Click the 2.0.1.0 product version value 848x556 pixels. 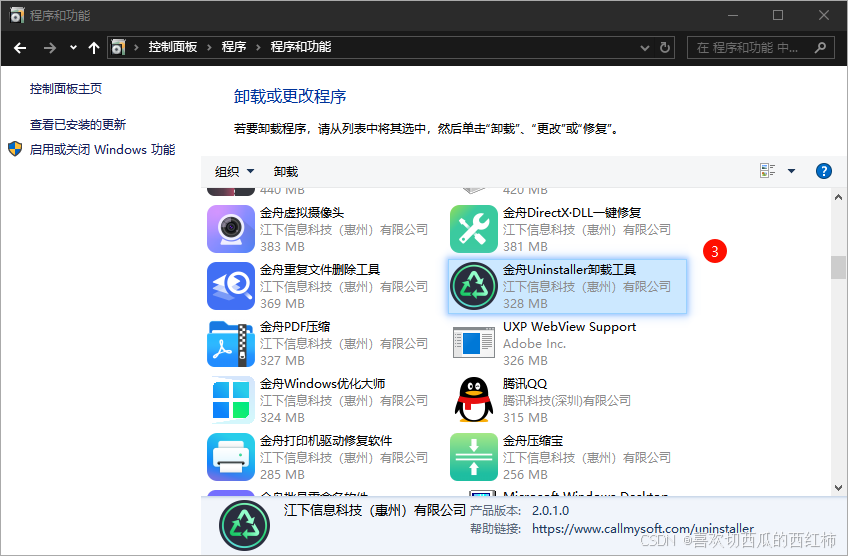point(551,511)
